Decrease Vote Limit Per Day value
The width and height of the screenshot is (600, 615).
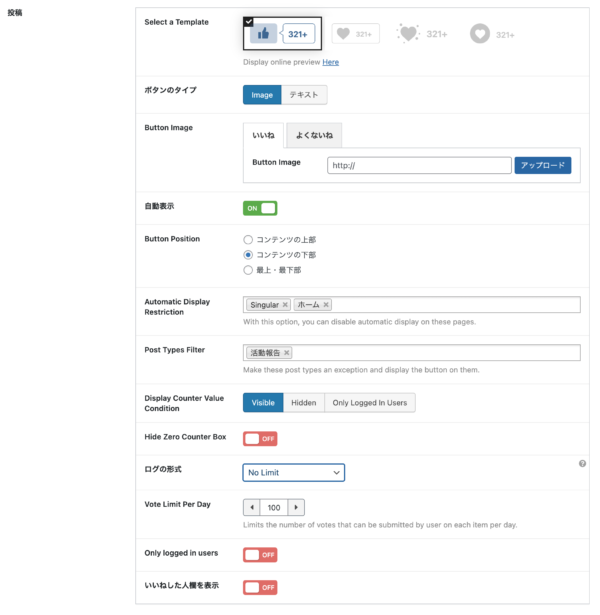(251, 508)
